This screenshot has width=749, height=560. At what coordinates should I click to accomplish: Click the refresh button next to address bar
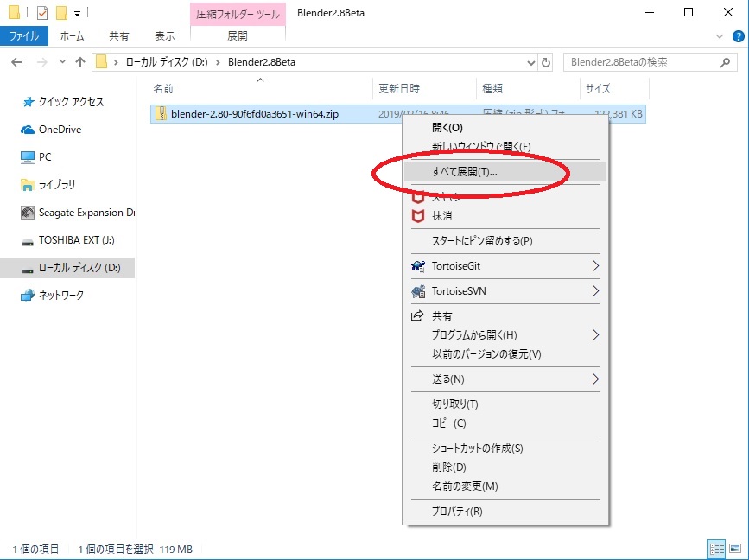(x=545, y=62)
